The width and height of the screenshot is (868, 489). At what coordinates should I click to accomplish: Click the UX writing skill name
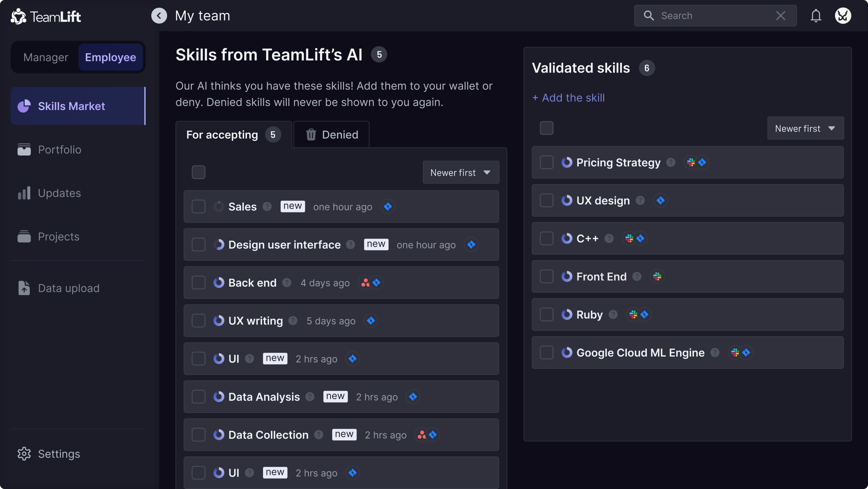[256, 321]
